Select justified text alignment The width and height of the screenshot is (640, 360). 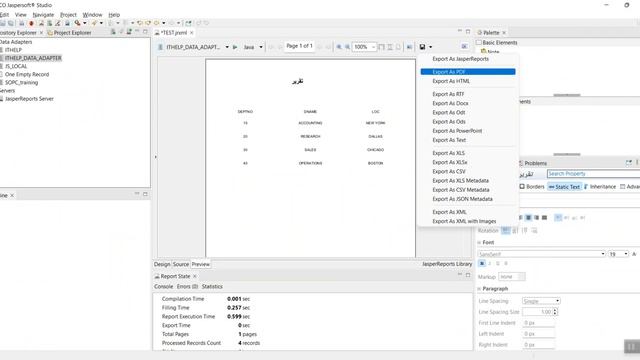coord(544,218)
